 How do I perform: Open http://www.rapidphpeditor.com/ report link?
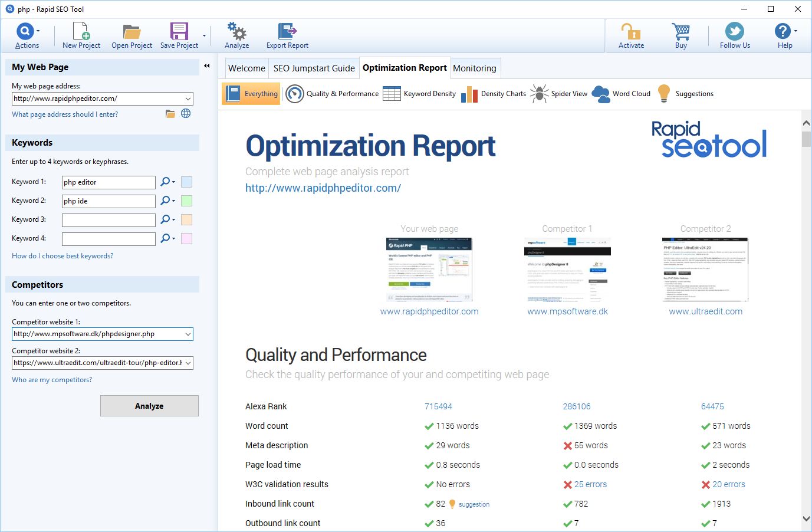coord(323,188)
